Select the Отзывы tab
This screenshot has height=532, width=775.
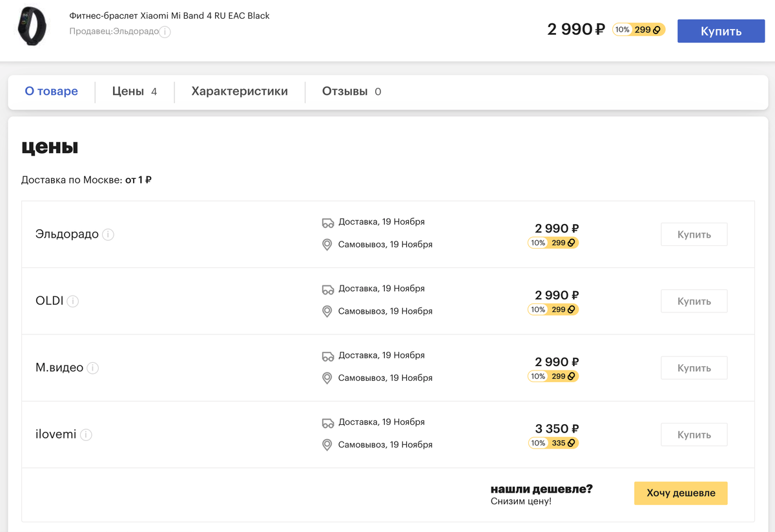click(351, 92)
